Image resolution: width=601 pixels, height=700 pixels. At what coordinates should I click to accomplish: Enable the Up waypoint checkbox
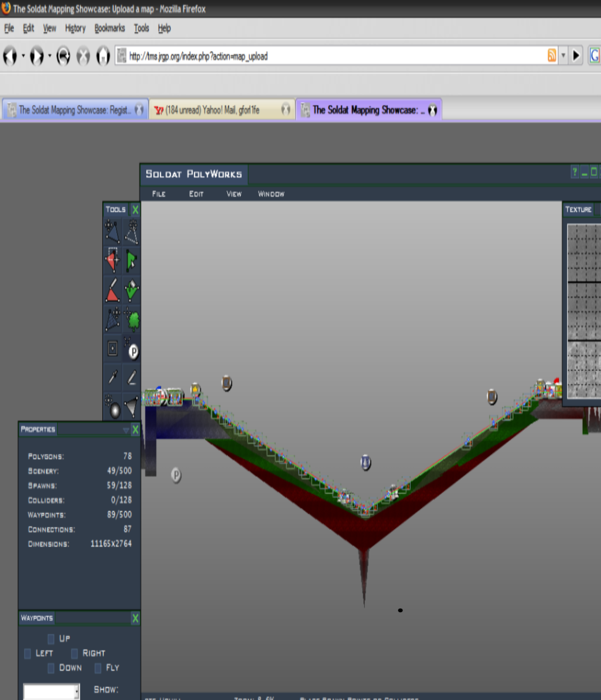click(51, 638)
